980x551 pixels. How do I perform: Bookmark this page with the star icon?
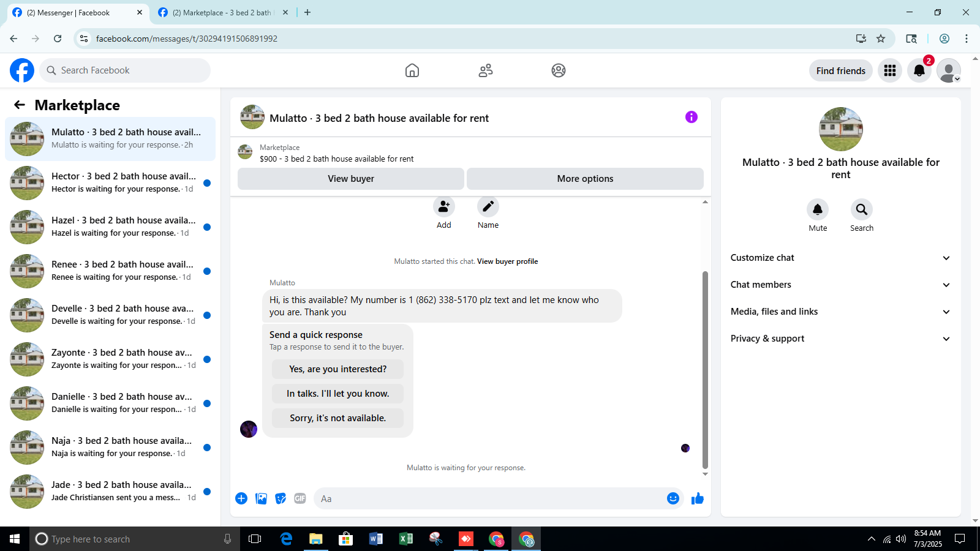881,39
